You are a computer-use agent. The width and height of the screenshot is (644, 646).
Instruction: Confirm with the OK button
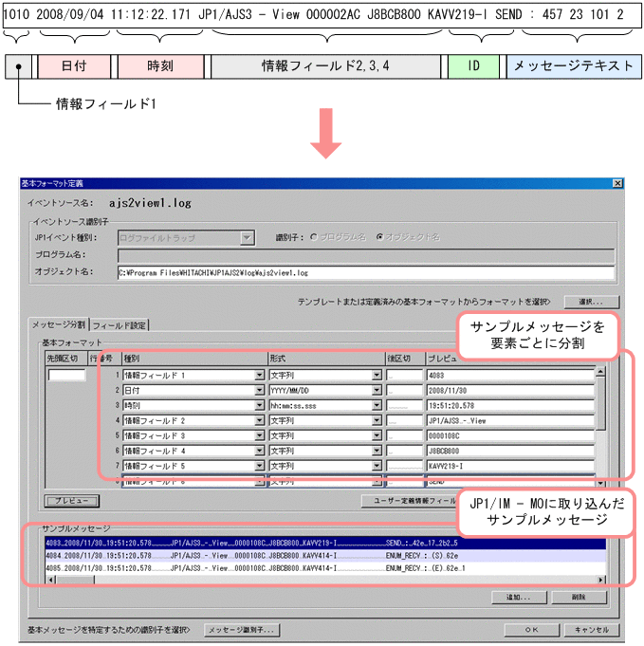click(531, 630)
